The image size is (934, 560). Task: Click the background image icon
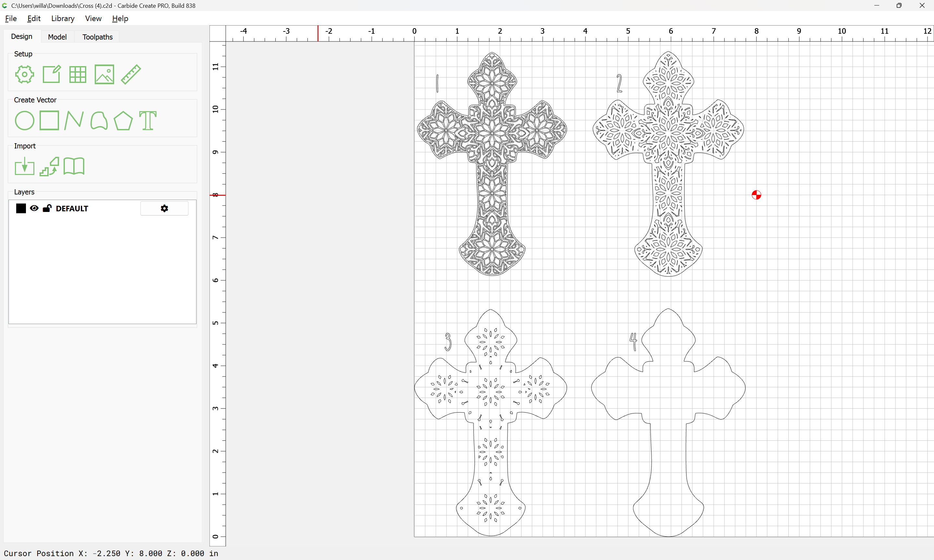[104, 74]
